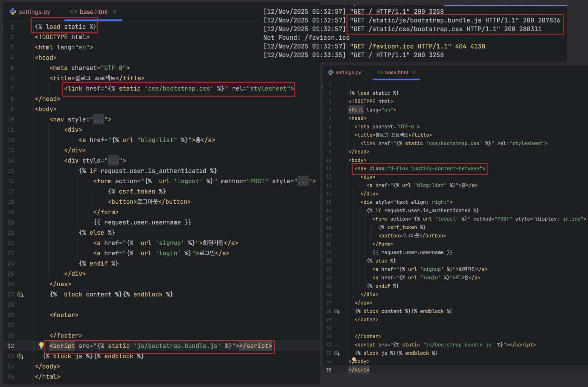Image resolution: width=588 pixels, height=387 pixels.
Task: Click '<button>로그아웃</button>' in right editor
Action: tap(412, 236)
